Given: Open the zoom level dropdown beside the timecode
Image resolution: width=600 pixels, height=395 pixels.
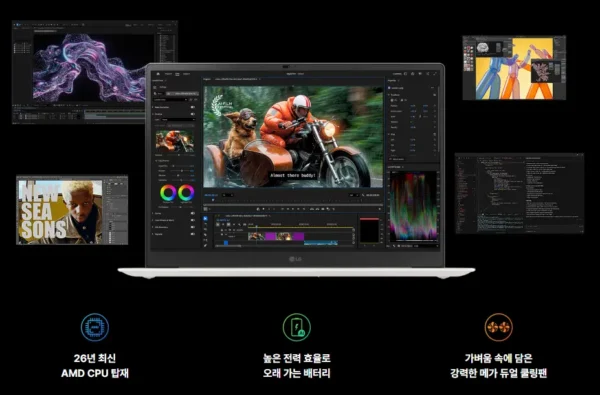Looking at the screenshot, I should point(228,195).
